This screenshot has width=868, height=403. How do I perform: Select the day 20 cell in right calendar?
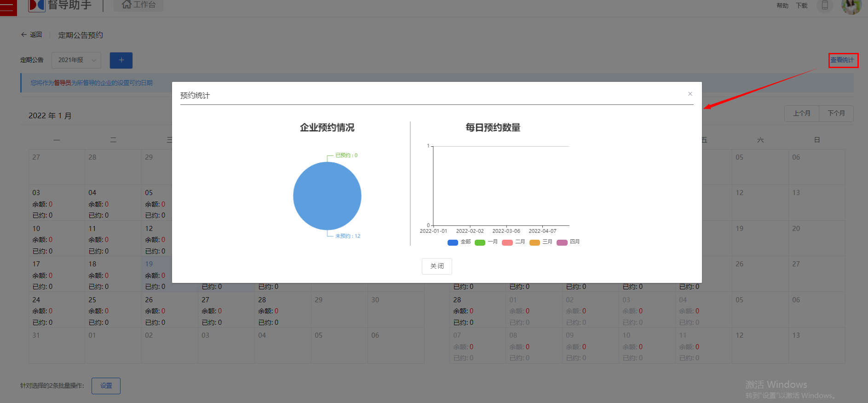point(817,238)
